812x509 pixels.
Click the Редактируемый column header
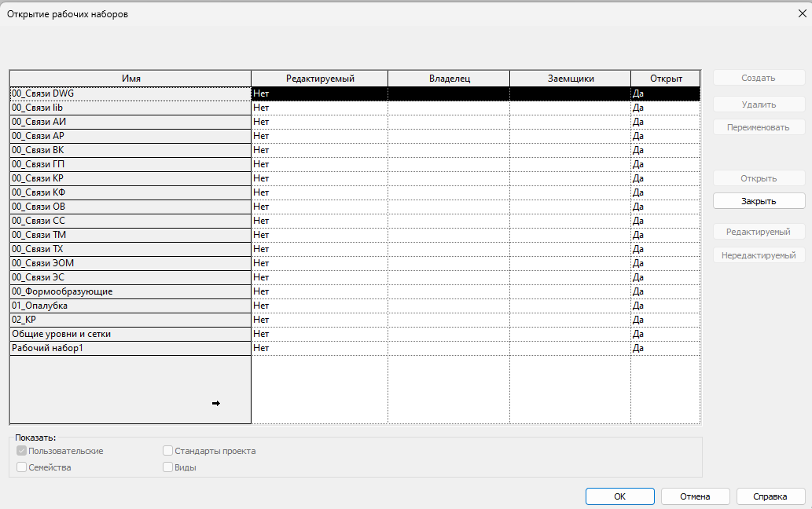coord(320,79)
